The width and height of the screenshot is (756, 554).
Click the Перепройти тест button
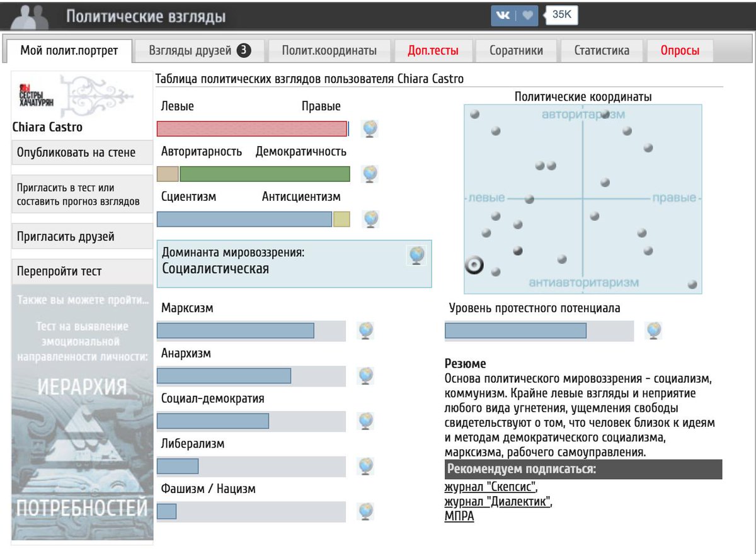pyautogui.click(x=82, y=271)
